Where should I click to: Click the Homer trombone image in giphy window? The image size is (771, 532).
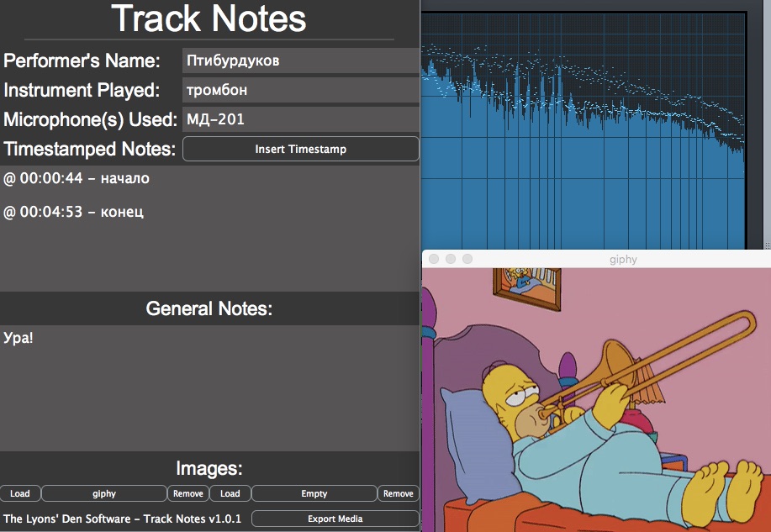coord(596,400)
